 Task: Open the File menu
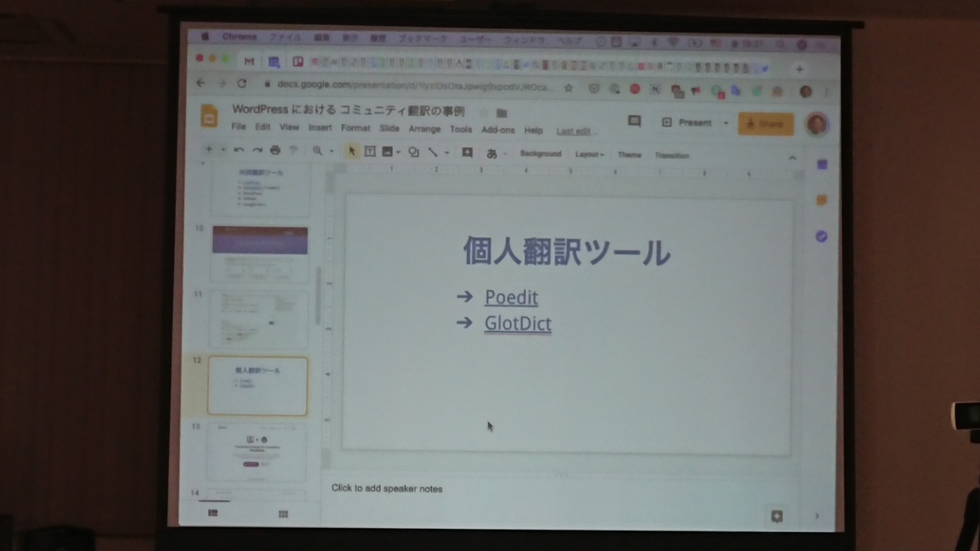(x=238, y=127)
